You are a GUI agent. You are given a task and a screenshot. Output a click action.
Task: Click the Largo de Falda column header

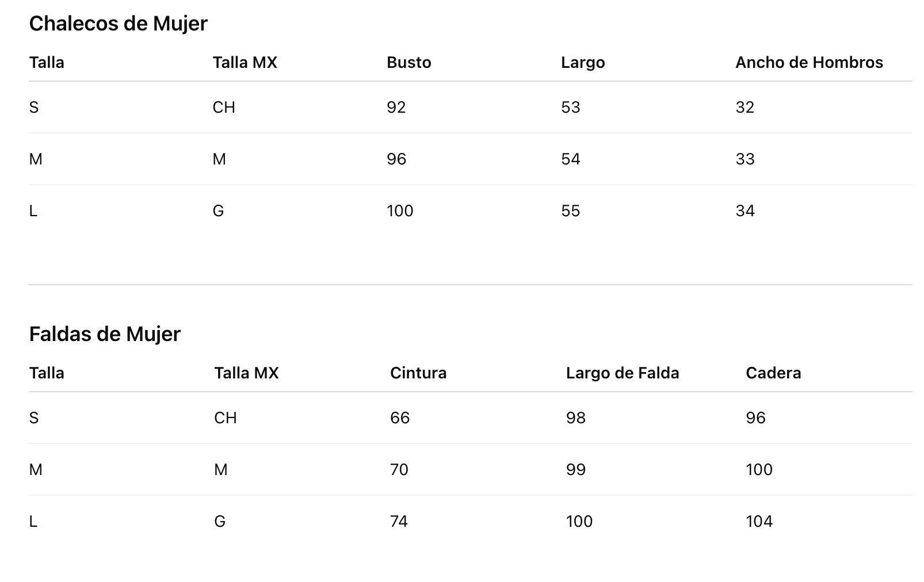click(623, 373)
